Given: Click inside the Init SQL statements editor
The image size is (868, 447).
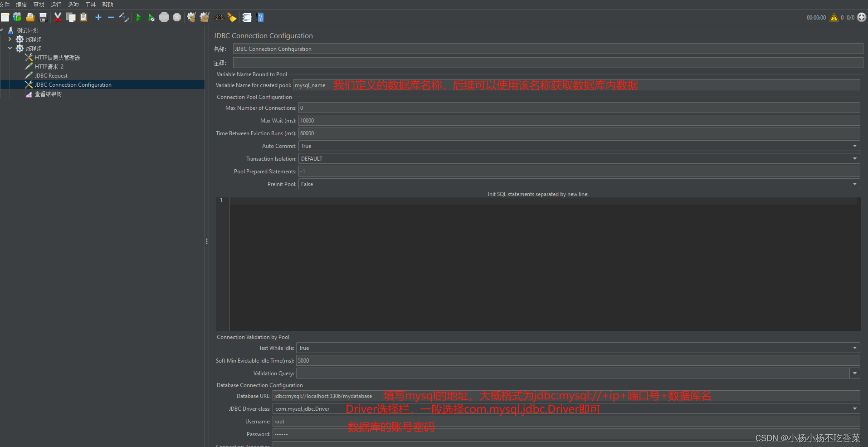Looking at the screenshot, I should (x=544, y=264).
